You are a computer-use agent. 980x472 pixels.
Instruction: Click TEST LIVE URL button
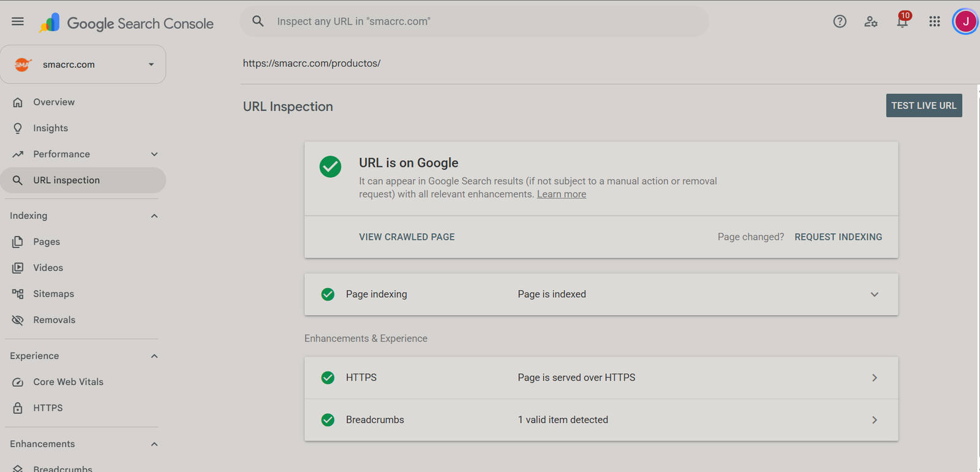click(924, 105)
